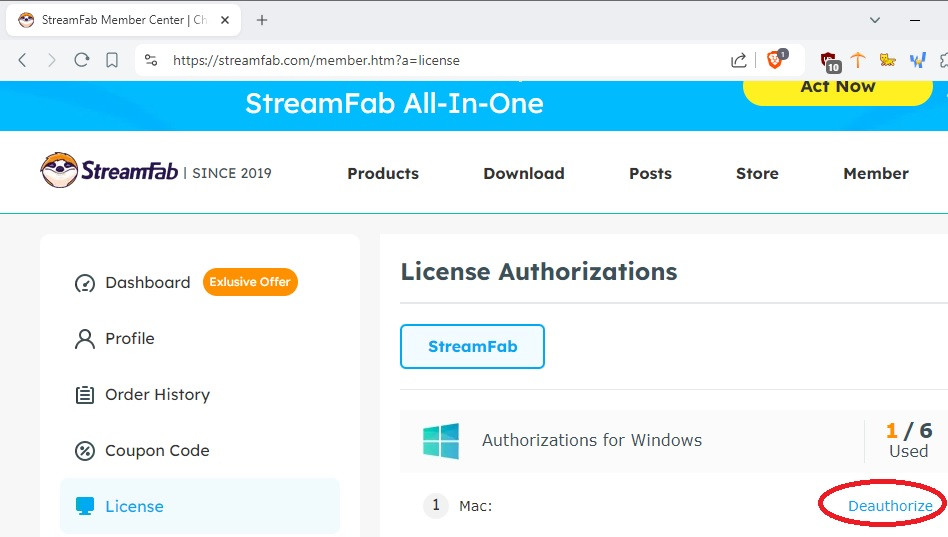Image resolution: width=948 pixels, height=537 pixels.
Task: Open site settings icon in address bar
Action: (151, 60)
